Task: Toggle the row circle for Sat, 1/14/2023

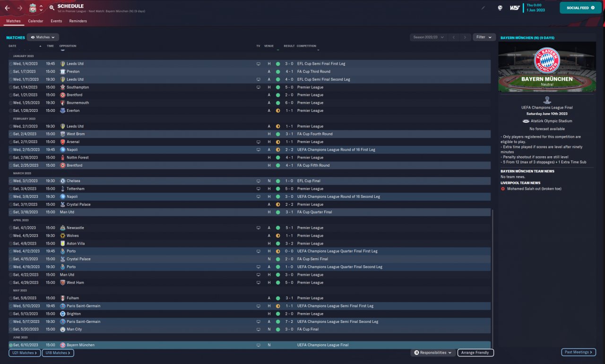Action: [11, 87]
